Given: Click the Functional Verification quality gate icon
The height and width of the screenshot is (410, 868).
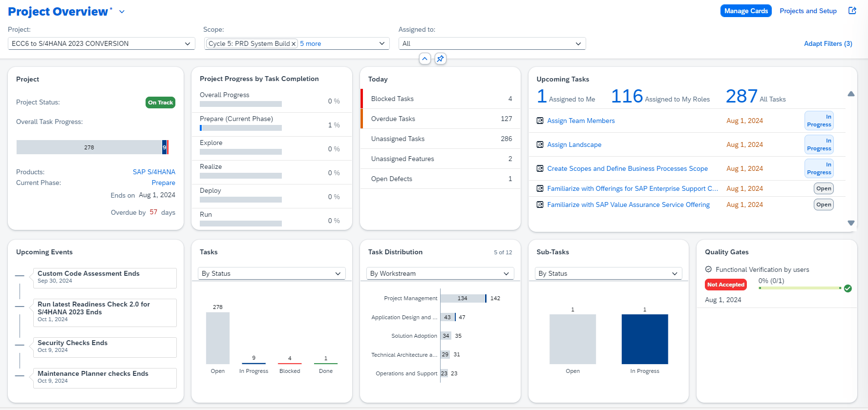Looking at the screenshot, I should 708,269.
